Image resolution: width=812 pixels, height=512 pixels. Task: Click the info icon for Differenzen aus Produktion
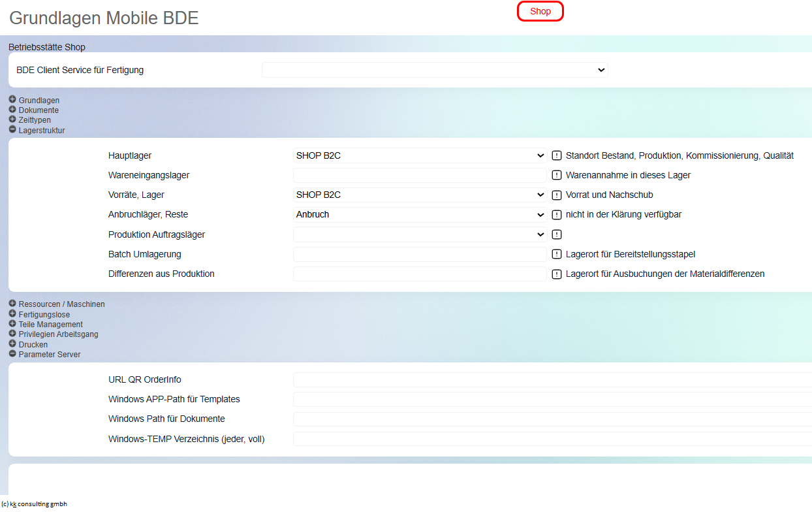pos(557,274)
